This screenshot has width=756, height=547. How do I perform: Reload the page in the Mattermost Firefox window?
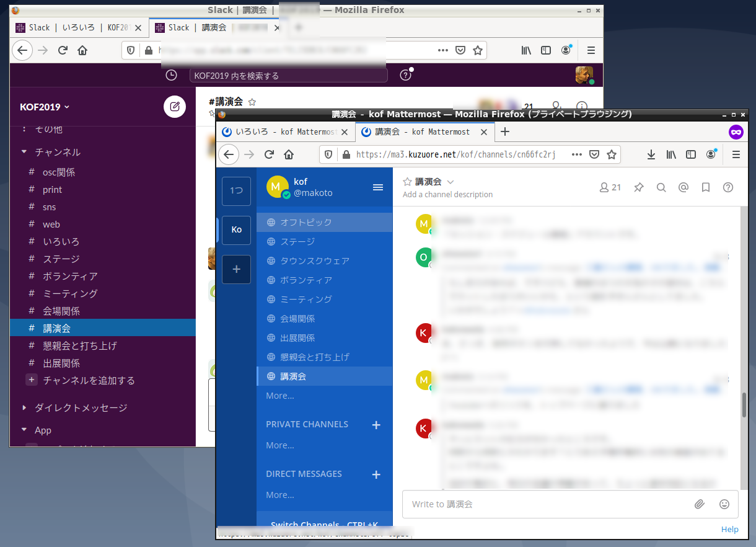coord(269,154)
